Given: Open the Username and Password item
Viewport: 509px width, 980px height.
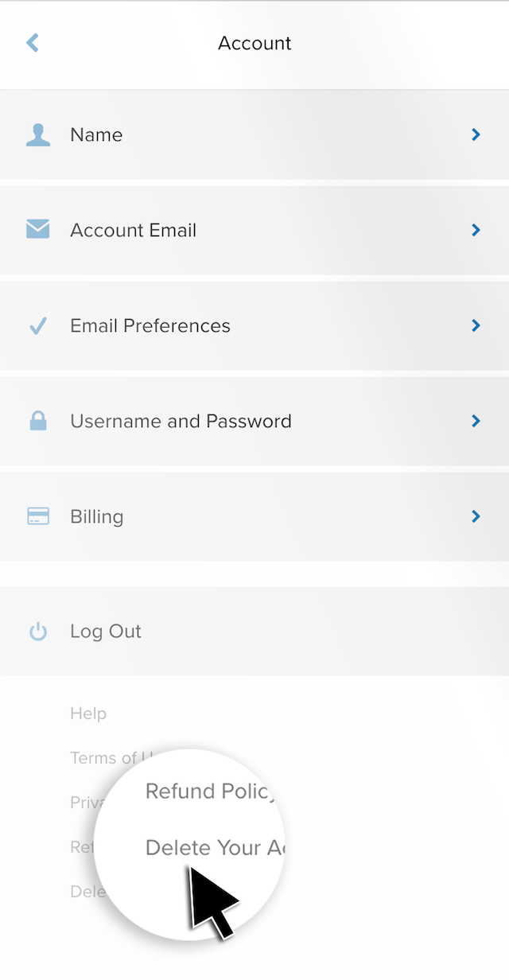Looking at the screenshot, I should (x=181, y=422).
